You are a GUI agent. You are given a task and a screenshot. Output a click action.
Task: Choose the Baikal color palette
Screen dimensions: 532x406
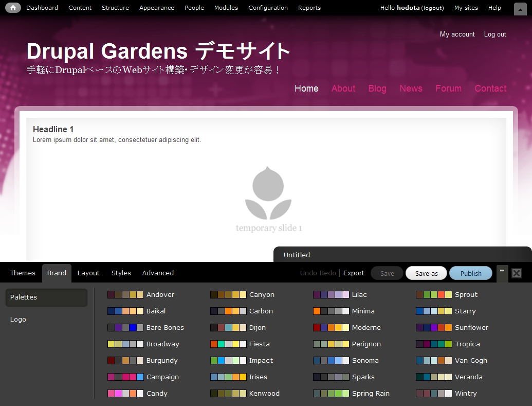136,311
